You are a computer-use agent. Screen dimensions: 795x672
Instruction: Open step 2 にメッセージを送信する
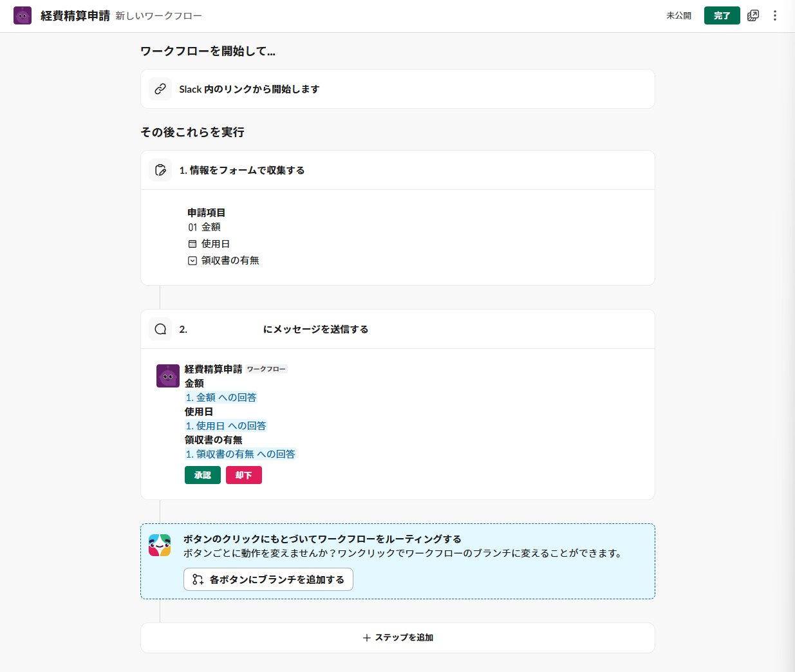(x=398, y=329)
